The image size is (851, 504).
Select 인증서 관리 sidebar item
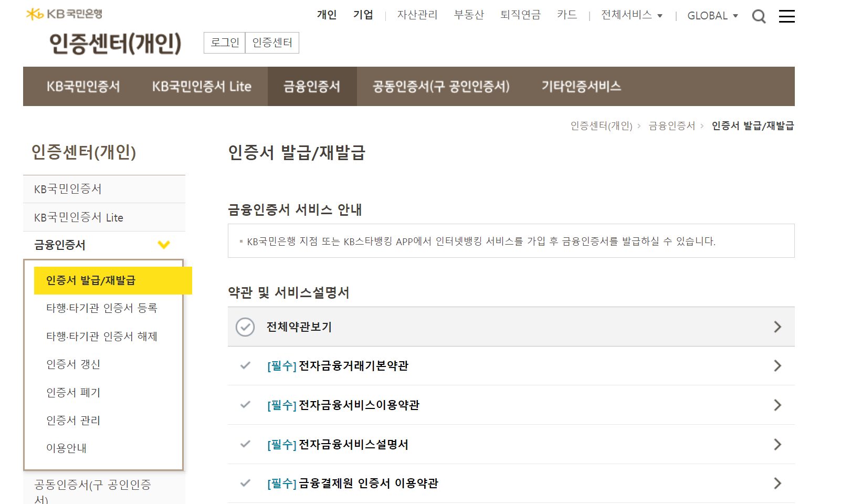click(73, 421)
